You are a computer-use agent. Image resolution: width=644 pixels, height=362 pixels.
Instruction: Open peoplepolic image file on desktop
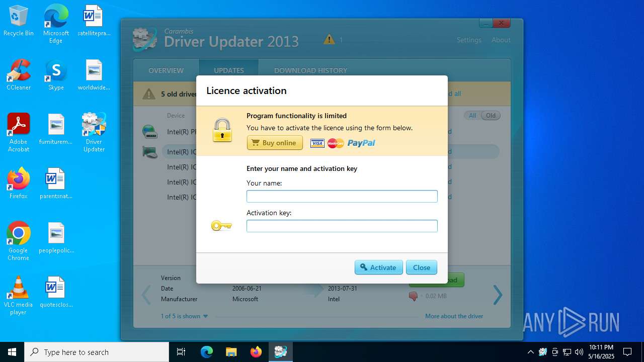pyautogui.click(x=56, y=238)
